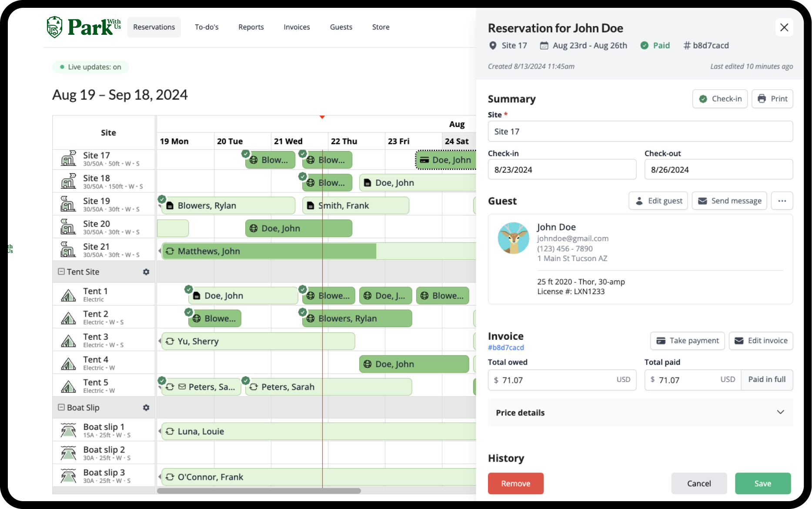Go to the Invoices tab
The height and width of the screenshot is (509, 812).
click(297, 27)
